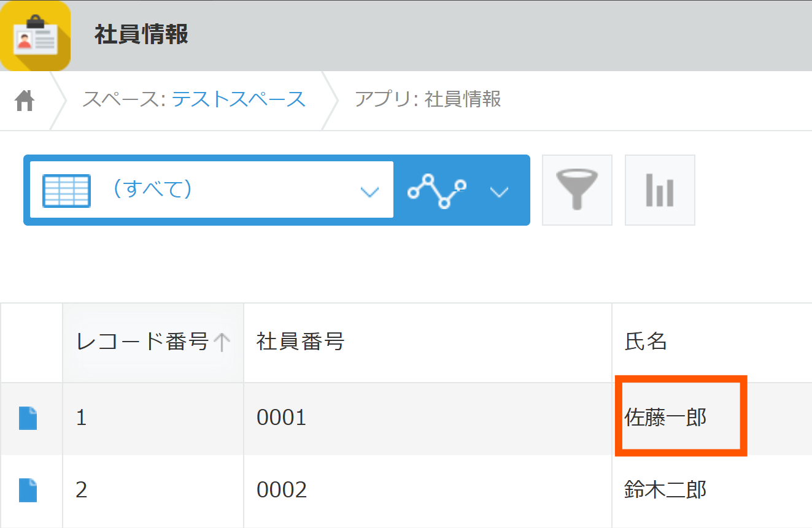Click the line graph icon
The height and width of the screenshot is (528, 812).
point(437,190)
